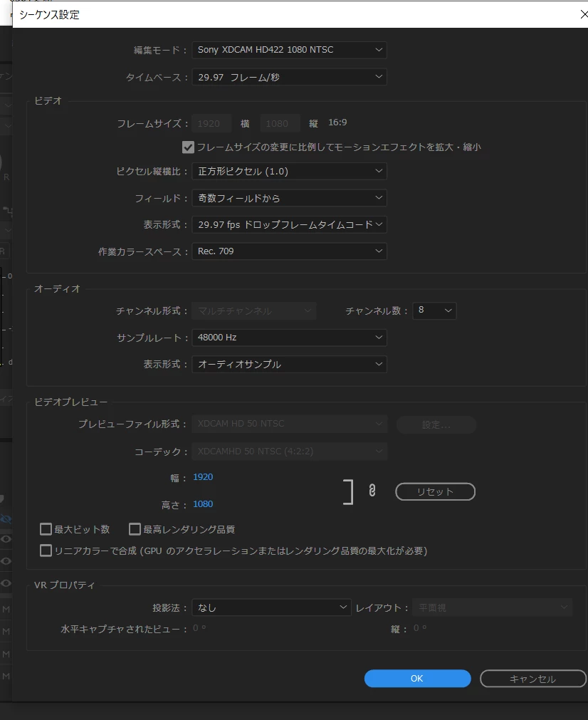Click the コーデック XDCAMHD 50 NTSC dropdown
This screenshot has height=720, width=588.
click(289, 452)
